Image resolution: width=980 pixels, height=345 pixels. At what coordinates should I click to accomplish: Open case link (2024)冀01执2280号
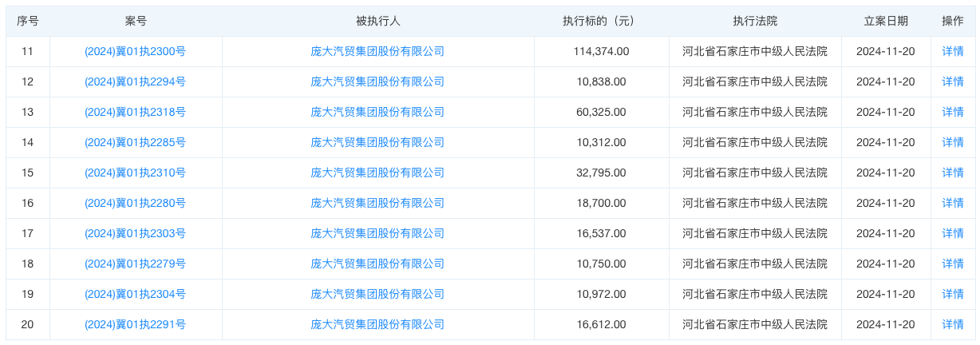coord(135,203)
